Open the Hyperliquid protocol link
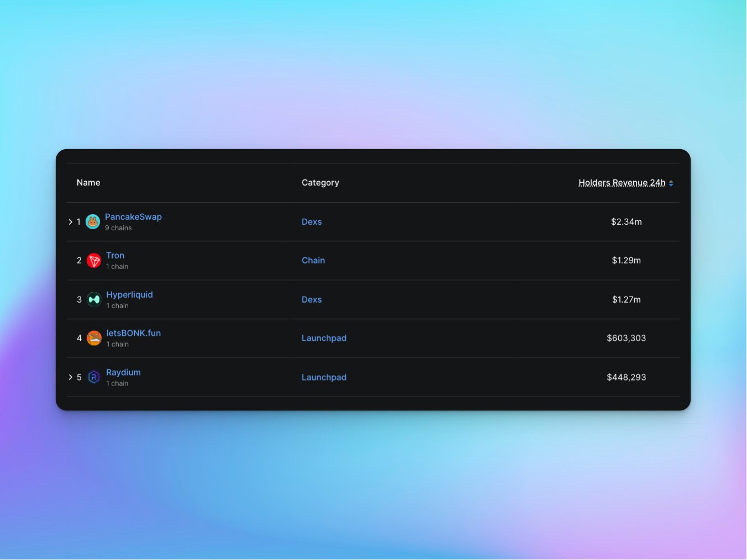747x560 pixels. (x=129, y=295)
